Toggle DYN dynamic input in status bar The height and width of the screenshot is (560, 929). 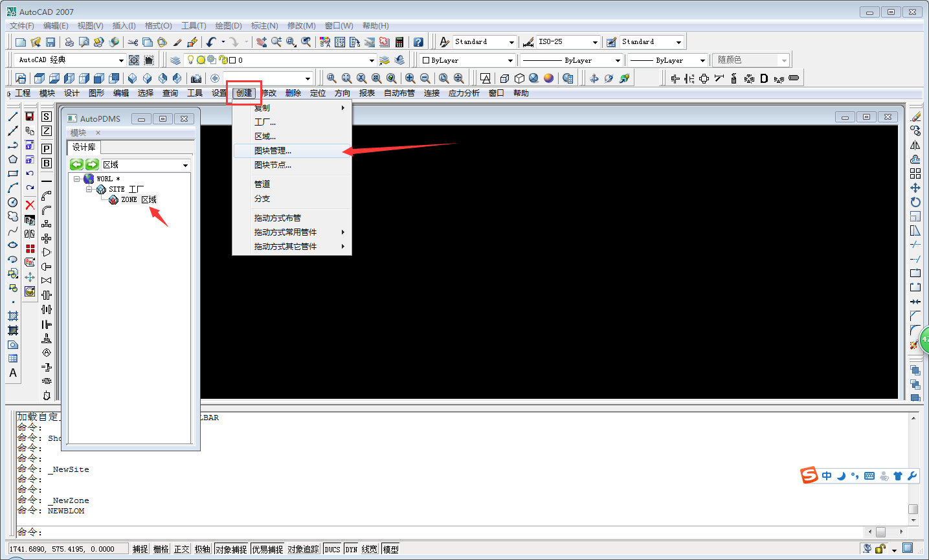point(352,549)
